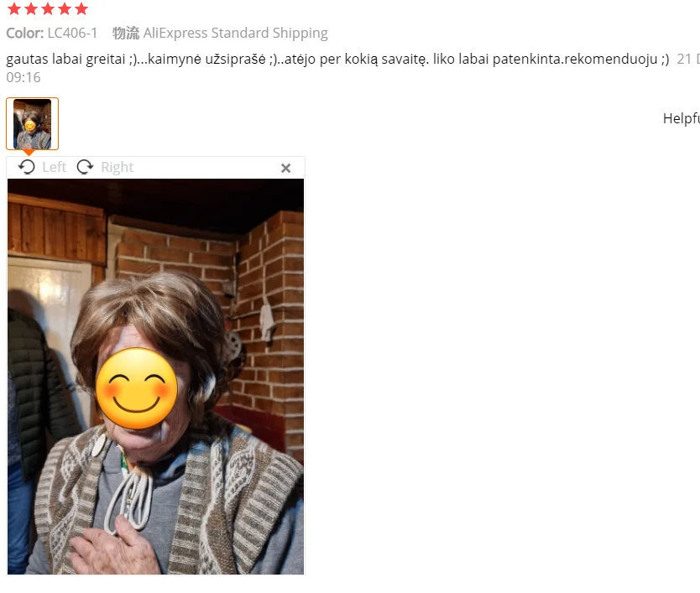Click the Color: LC406-1 variant text
Image resolution: width=700 pixels, height=593 pixels.
click(52, 33)
